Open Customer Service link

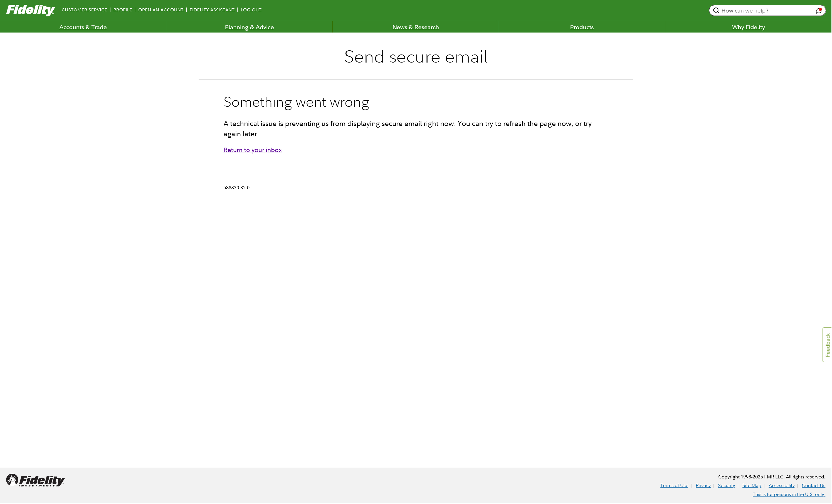coord(84,10)
